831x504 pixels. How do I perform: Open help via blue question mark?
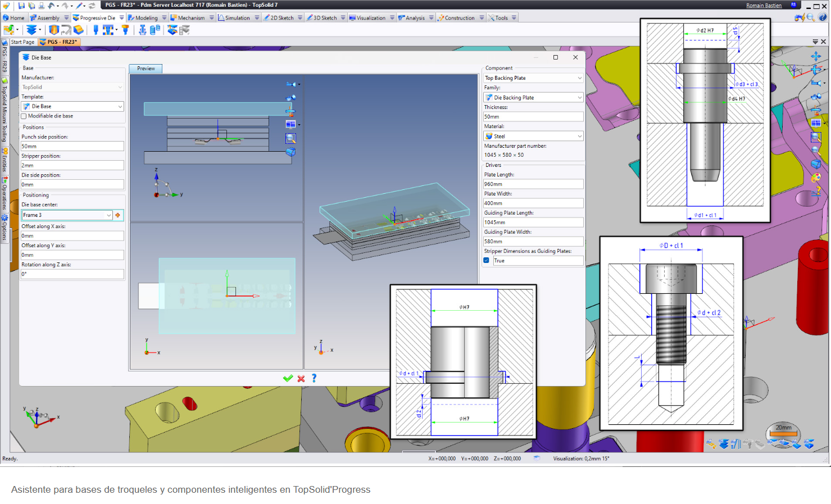(314, 378)
